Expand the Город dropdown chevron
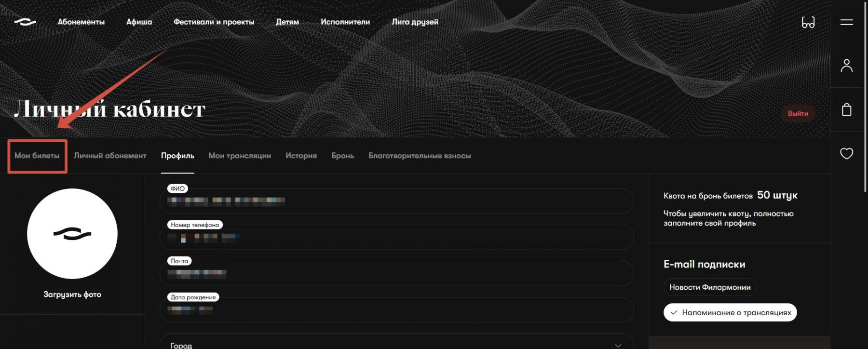 point(618,345)
